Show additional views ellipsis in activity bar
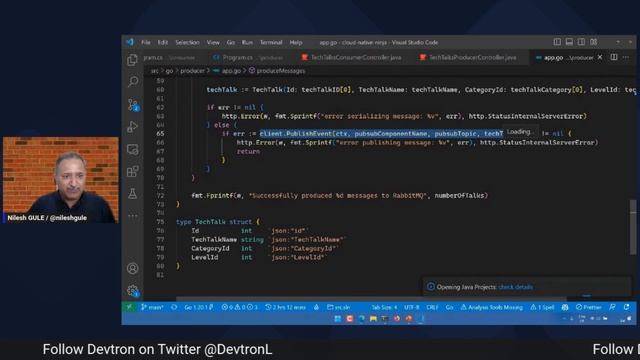This screenshot has height=360, width=640. 133,216
